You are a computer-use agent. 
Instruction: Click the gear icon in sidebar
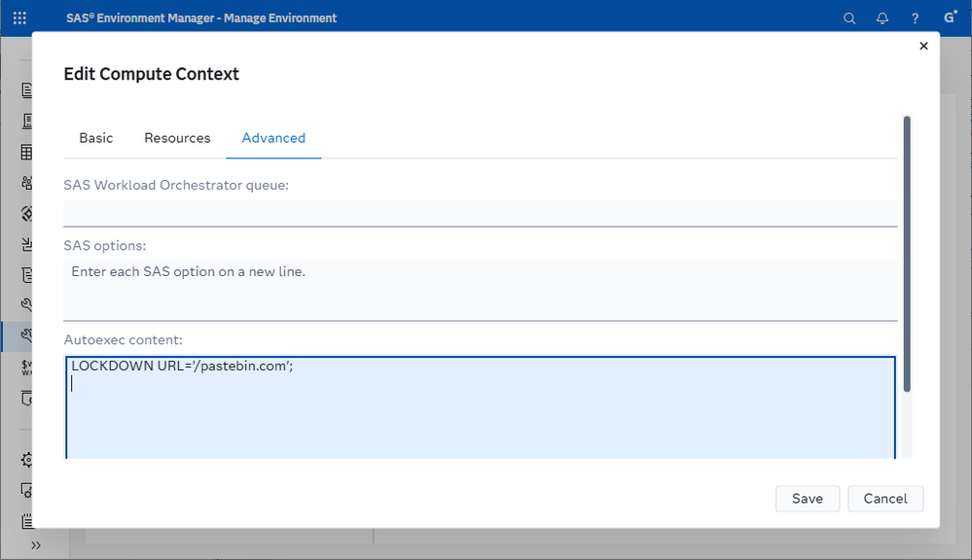point(26,460)
